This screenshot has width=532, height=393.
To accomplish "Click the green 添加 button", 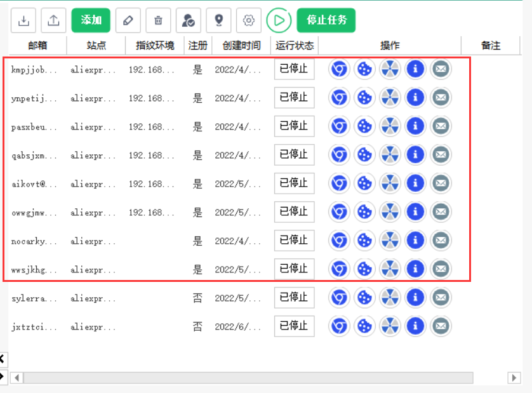I will 91,20.
